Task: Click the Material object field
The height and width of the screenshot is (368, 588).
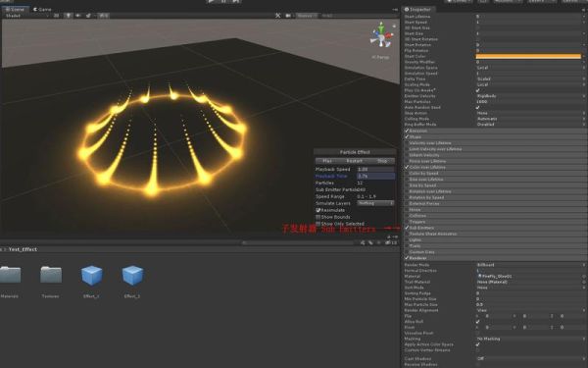Action: point(530,276)
